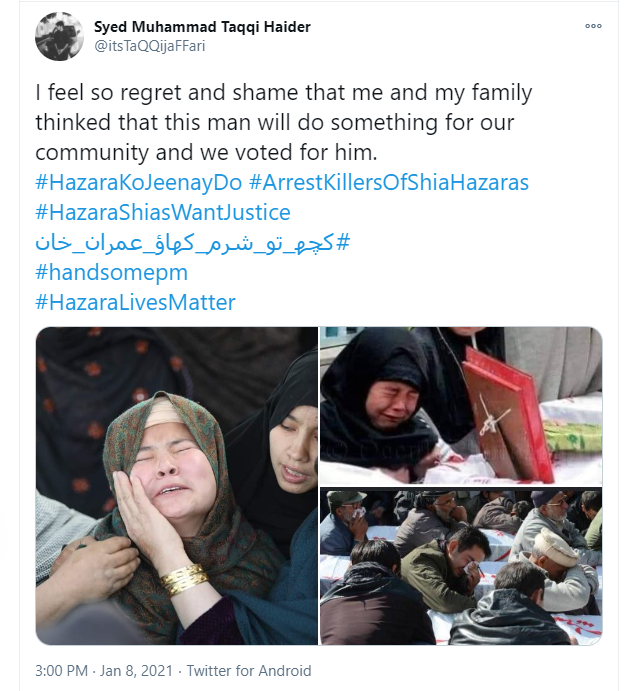Open Syed Muhammad Taqqi Haider's profile name

tap(202, 27)
